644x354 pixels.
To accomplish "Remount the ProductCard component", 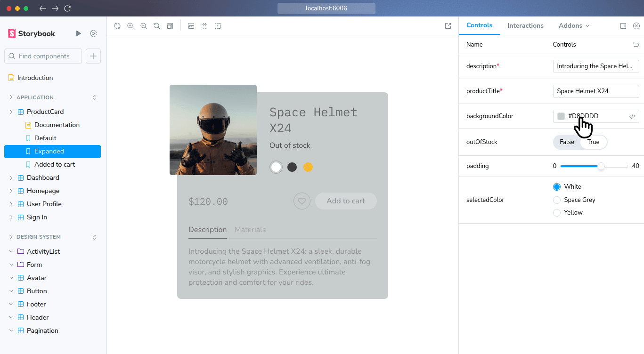I will pos(117,26).
